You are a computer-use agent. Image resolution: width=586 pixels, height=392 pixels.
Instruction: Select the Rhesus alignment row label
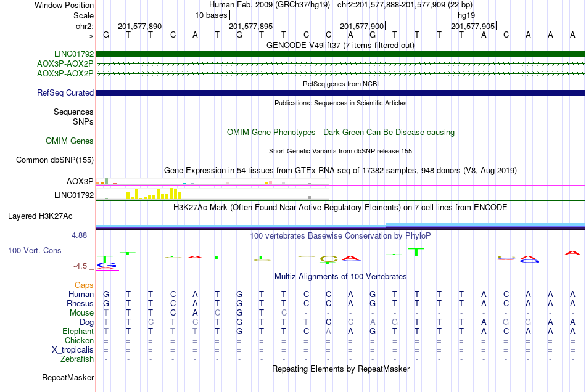point(80,303)
